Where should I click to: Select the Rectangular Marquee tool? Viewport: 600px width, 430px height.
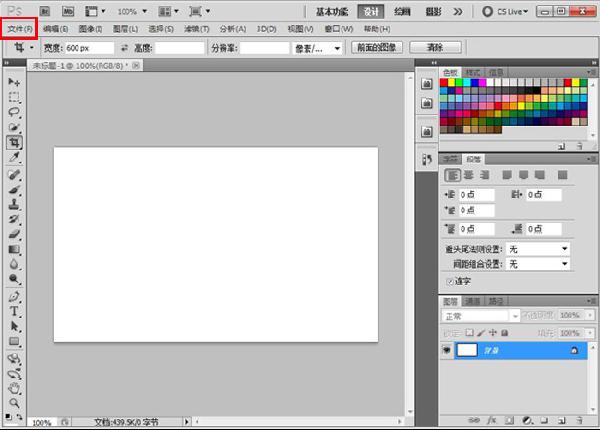click(x=14, y=97)
